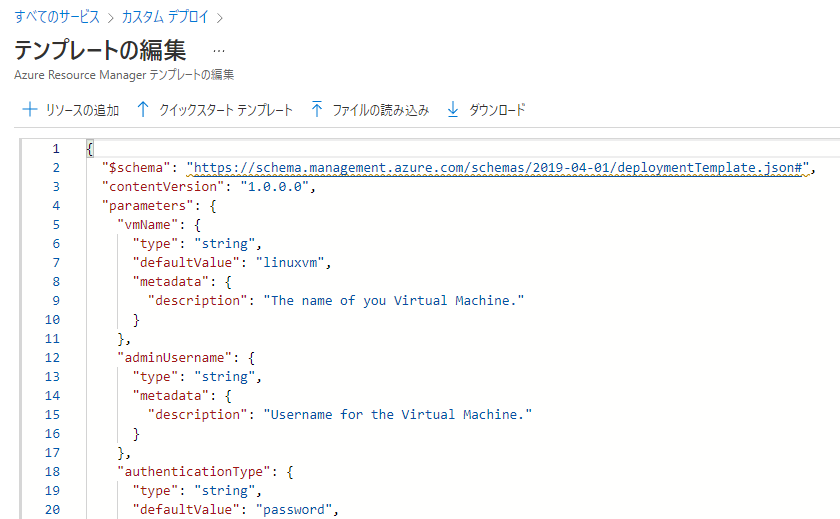The image size is (840, 519).
Task: Click "string" value on line 19
Action: click(224, 491)
